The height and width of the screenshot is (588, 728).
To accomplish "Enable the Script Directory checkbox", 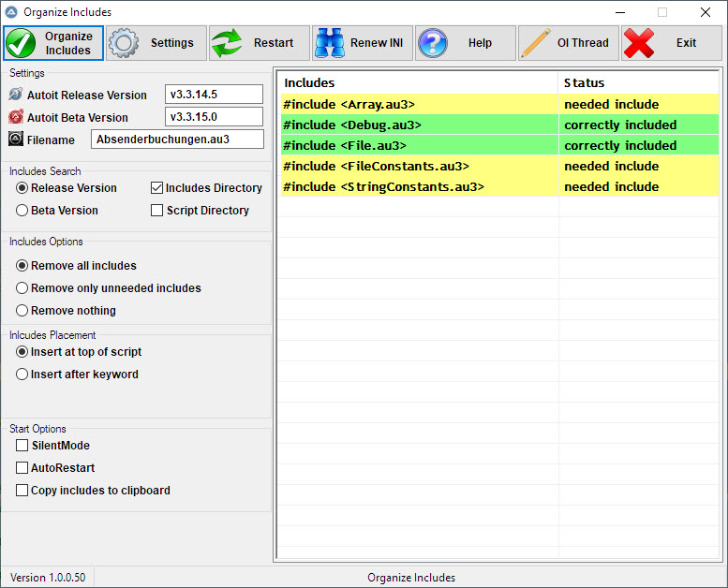I will pyautogui.click(x=157, y=211).
